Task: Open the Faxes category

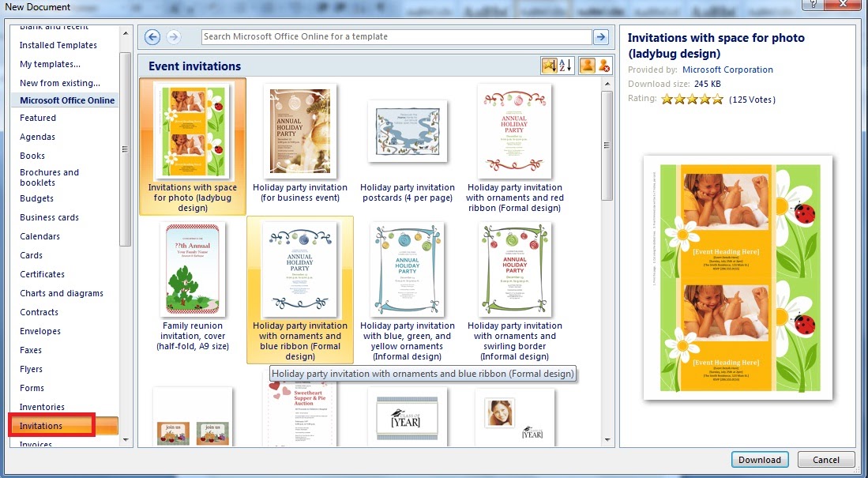Action: (x=31, y=350)
